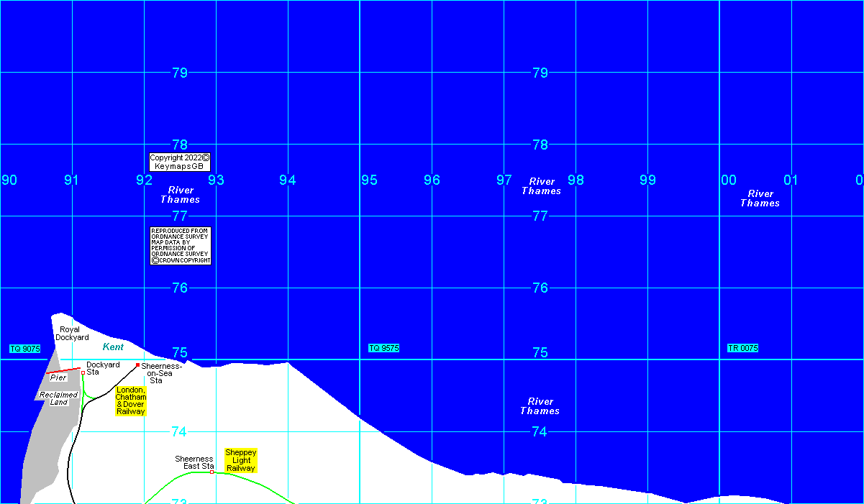Click the Pier label

[x=58, y=377]
